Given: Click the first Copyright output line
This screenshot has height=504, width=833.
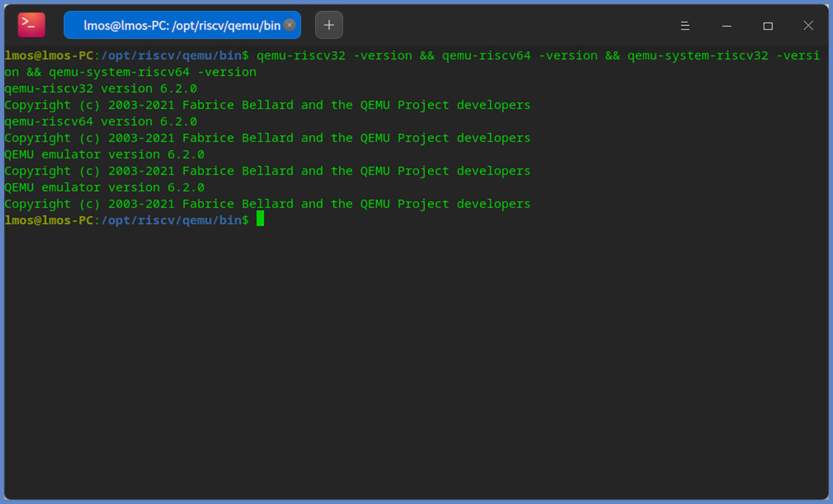Looking at the screenshot, I should point(267,105).
